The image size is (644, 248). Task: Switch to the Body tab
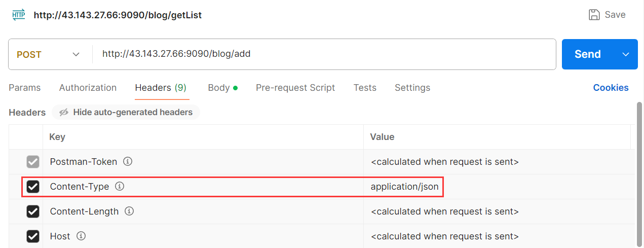click(219, 88)
